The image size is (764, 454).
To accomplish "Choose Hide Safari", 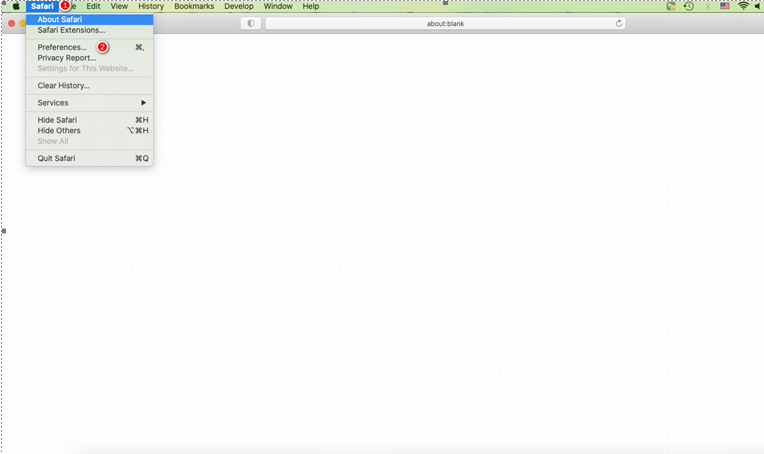I will point(90,120).
